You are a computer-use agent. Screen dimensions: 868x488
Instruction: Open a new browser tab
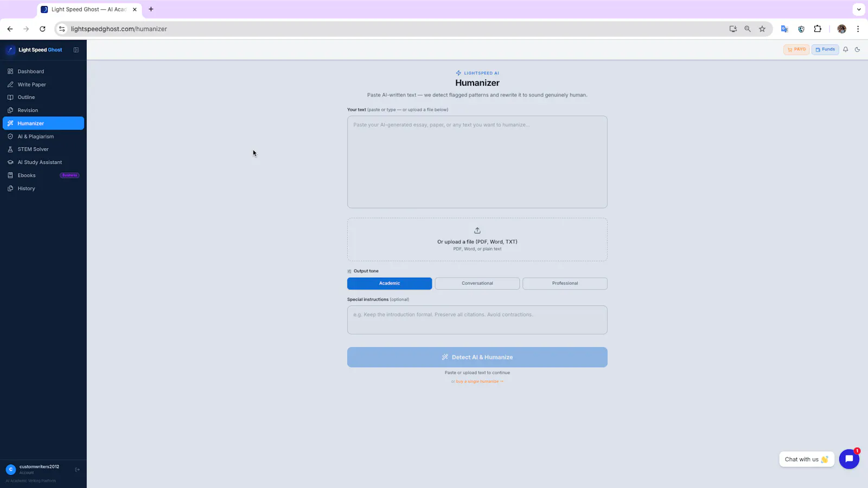151,9
